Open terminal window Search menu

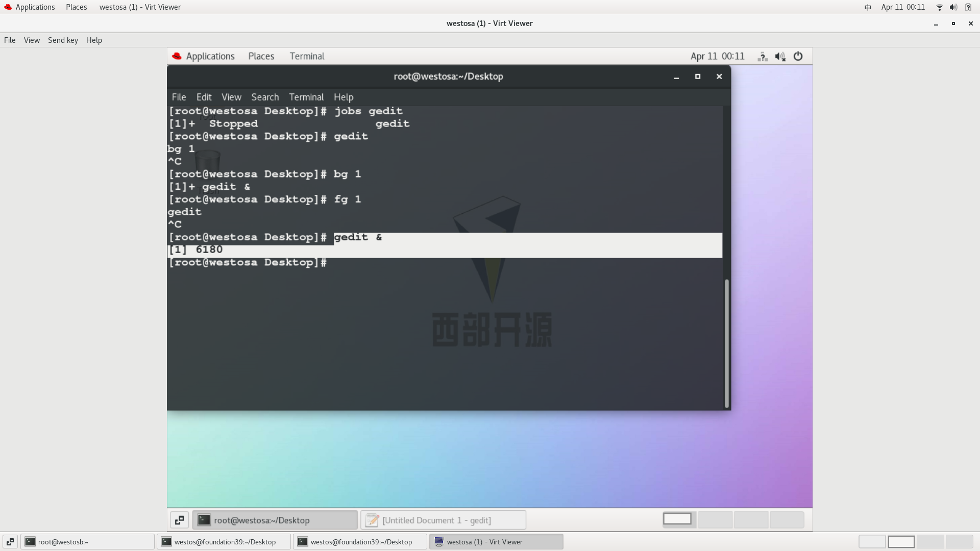pyautogui.click(x=265, y=97)
